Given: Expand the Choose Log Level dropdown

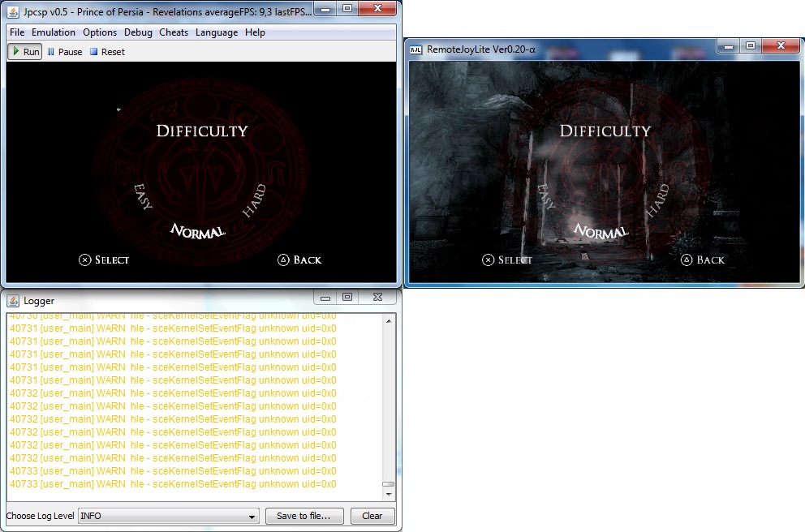Looking at the screenshot, I should click(252, 516).
